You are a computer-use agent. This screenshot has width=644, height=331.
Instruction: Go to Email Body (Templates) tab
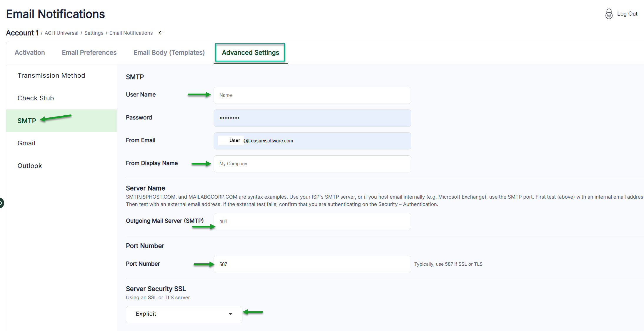[x=169, y=53]
